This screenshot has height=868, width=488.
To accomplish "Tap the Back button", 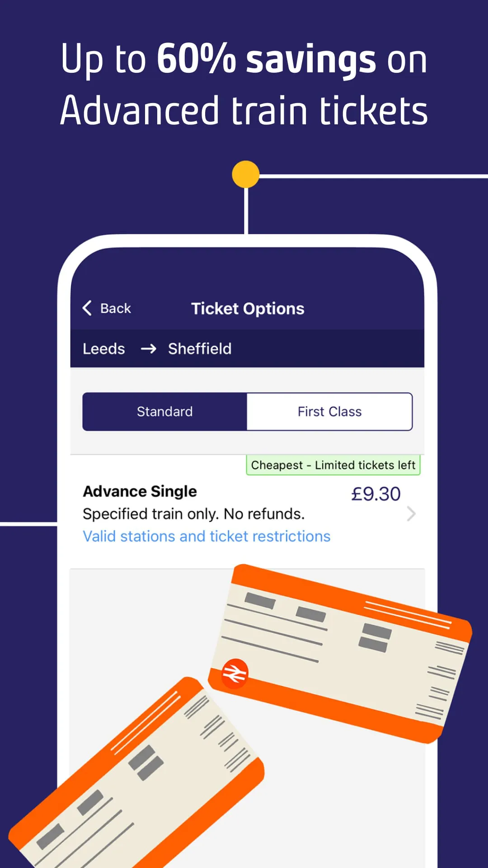I will [106, 308].
